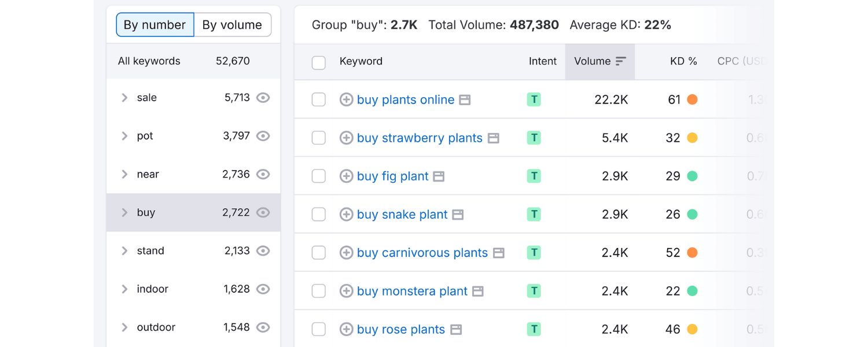868x347 pixels.
Task: Add "buy rose plants" using the plus icon
Action: tap(346, 329)
